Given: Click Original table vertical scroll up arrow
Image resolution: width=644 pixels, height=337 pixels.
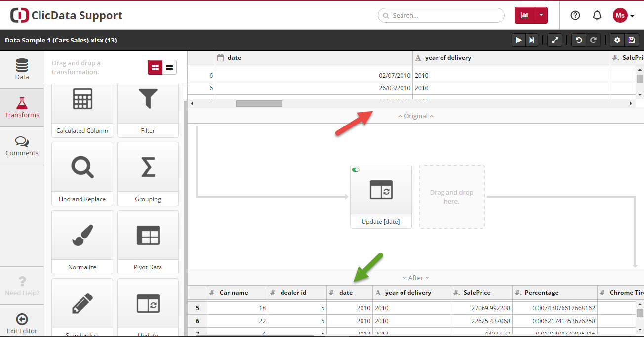Looking at the screenshot, I should pyautogui.click(x=640, y=70).
